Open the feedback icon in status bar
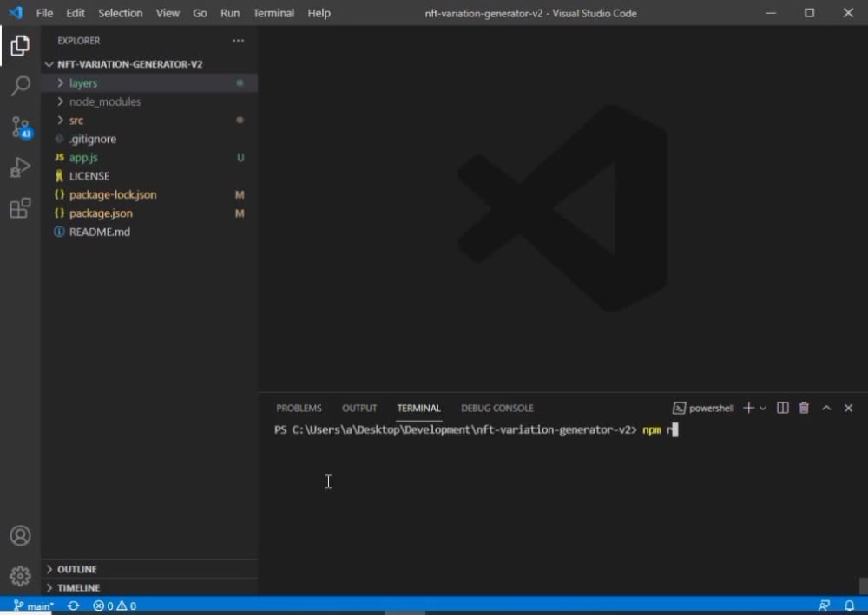Image resolution: width=868 pixels, height=615 pixels. [824, 605]
